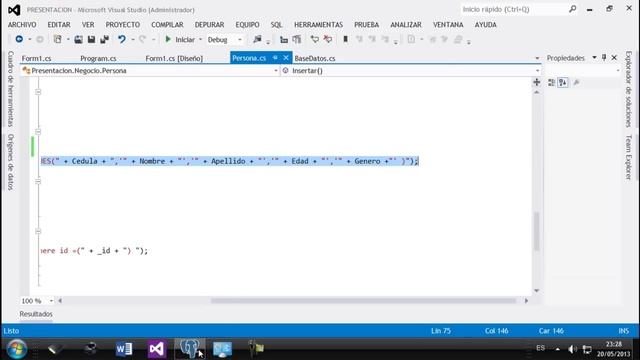The height and width of the screenshot is (360, 640).
Task: Open the Iniciar button dropdown arrow
Action: (x=200, y=40)
